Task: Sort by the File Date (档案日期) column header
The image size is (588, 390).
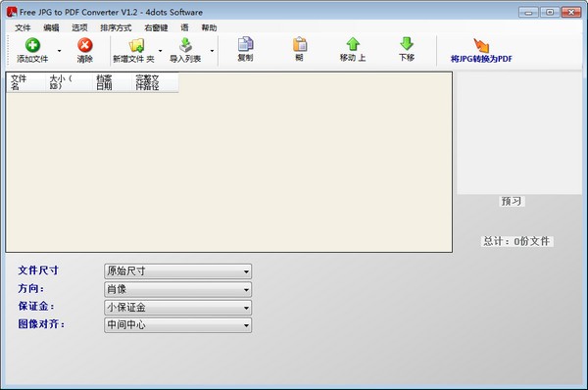Action: pyautogui.click(x=112, y=82)
